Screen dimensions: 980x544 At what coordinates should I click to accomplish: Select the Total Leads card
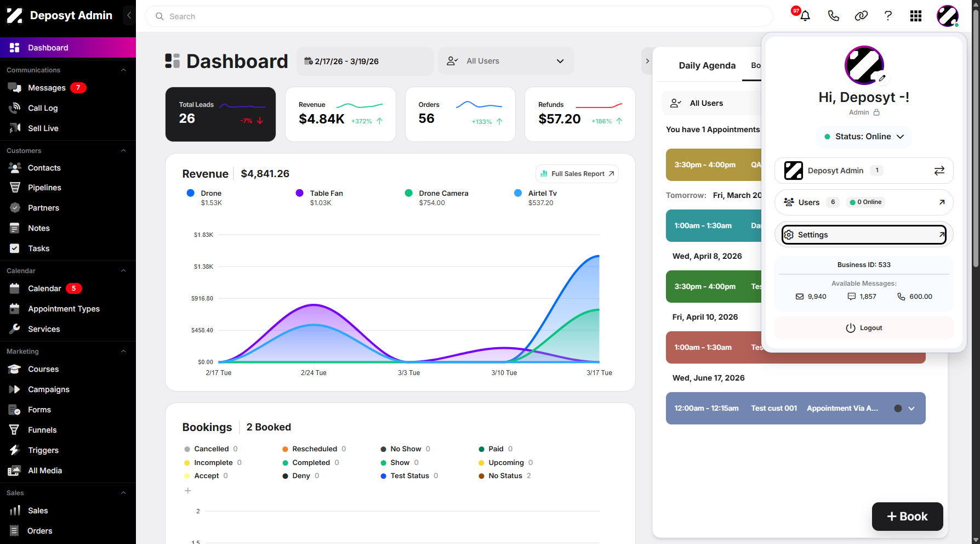click(x=221, y=114)
